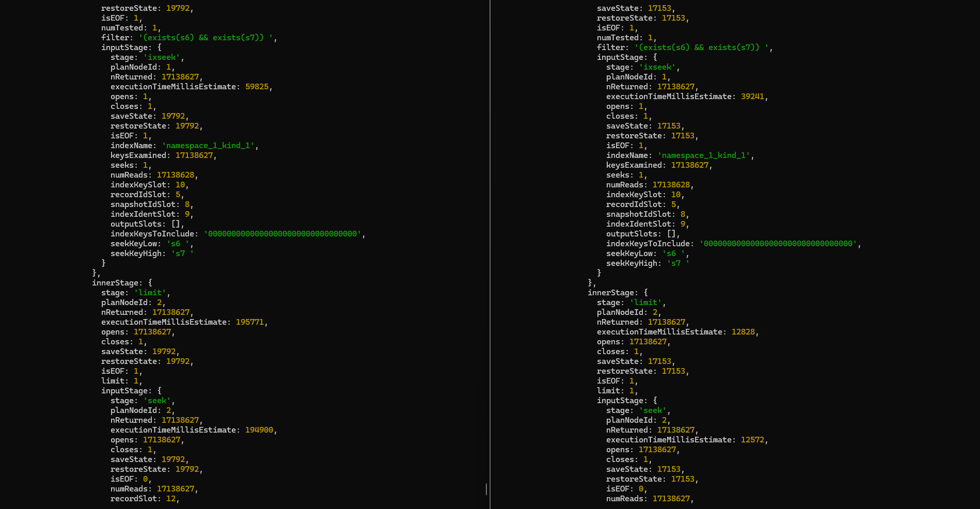Click the innerStage key in left pane
The image size is (980, 509).
[x=115, y=283]
